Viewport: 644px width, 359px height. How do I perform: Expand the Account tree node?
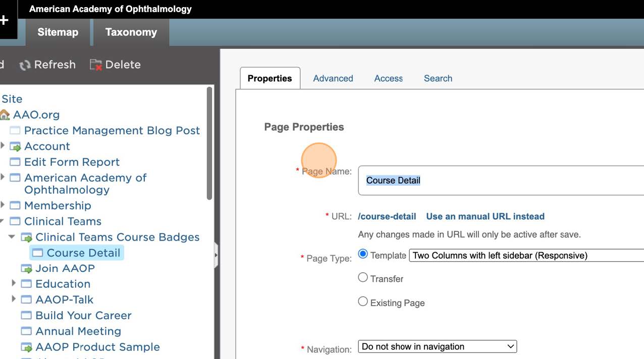(3, 146)
